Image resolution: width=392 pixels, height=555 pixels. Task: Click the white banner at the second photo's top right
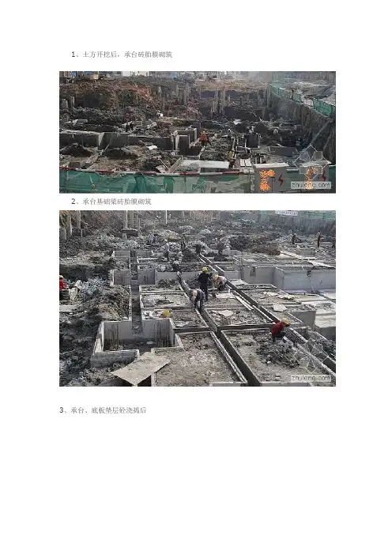click(x=287, y=213)
